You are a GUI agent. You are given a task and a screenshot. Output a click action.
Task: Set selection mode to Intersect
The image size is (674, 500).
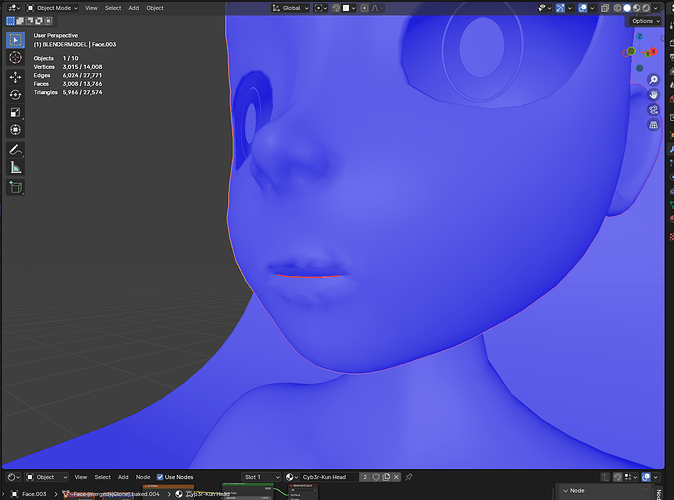coord(48,21)
